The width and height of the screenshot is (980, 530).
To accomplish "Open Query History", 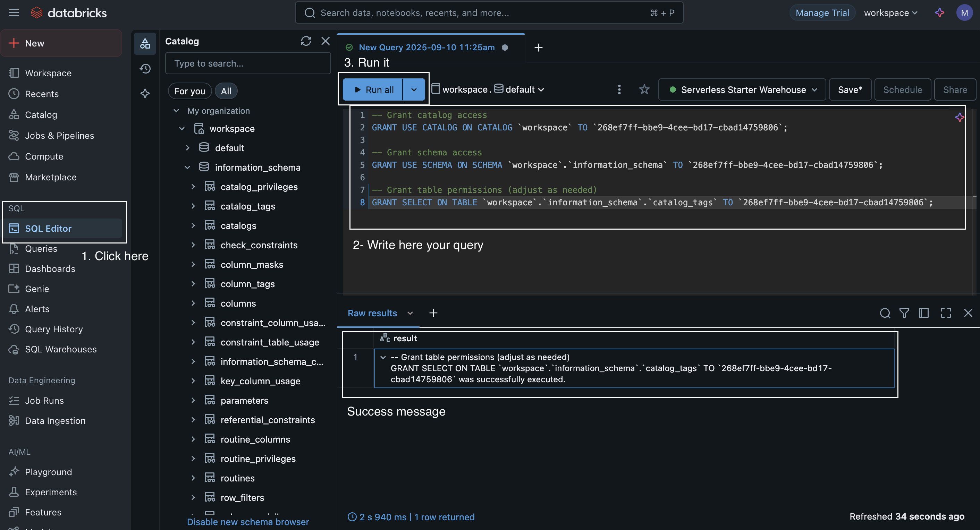I will [x=54, y=329].
